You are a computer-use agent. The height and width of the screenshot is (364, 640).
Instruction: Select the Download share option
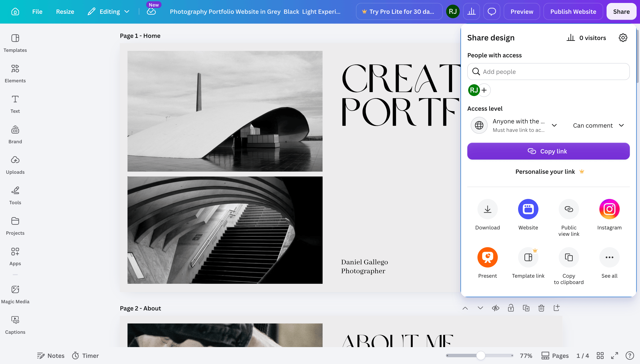coord(487,215)
